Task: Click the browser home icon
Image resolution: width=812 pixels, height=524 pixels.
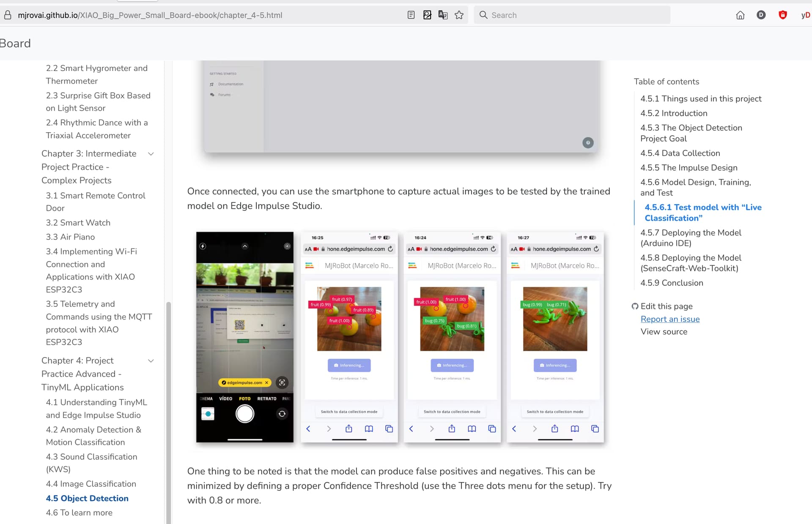Action: pyautogui.click(x=740, y=15)
